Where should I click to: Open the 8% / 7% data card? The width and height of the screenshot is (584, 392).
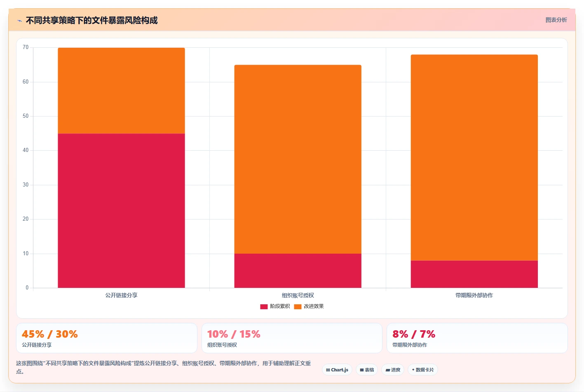tap(477, 338)
